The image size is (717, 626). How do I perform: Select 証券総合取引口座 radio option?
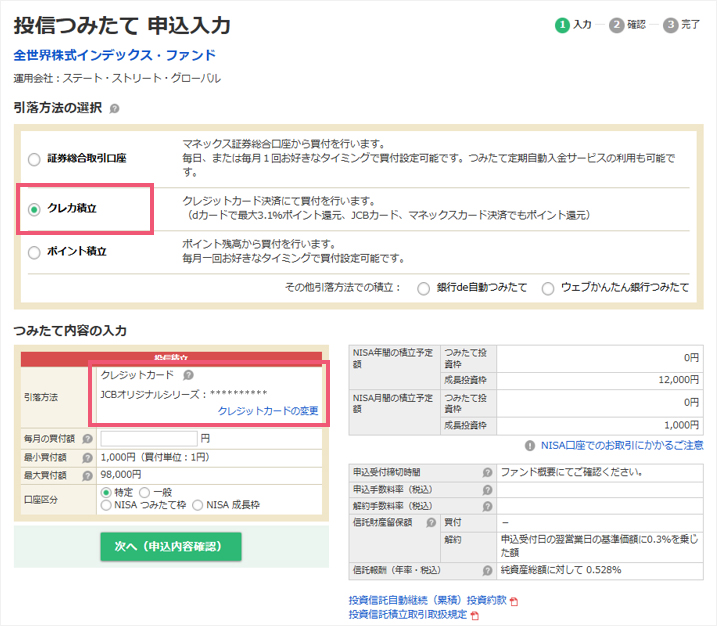[x=34, y=160]
